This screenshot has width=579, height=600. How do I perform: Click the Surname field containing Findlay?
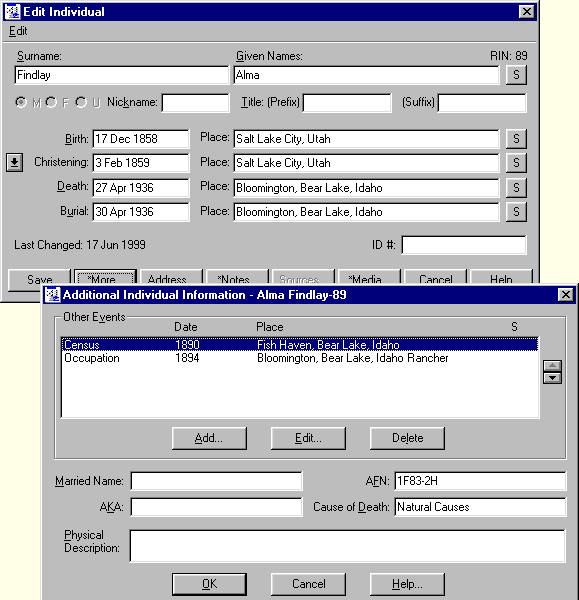122,75
